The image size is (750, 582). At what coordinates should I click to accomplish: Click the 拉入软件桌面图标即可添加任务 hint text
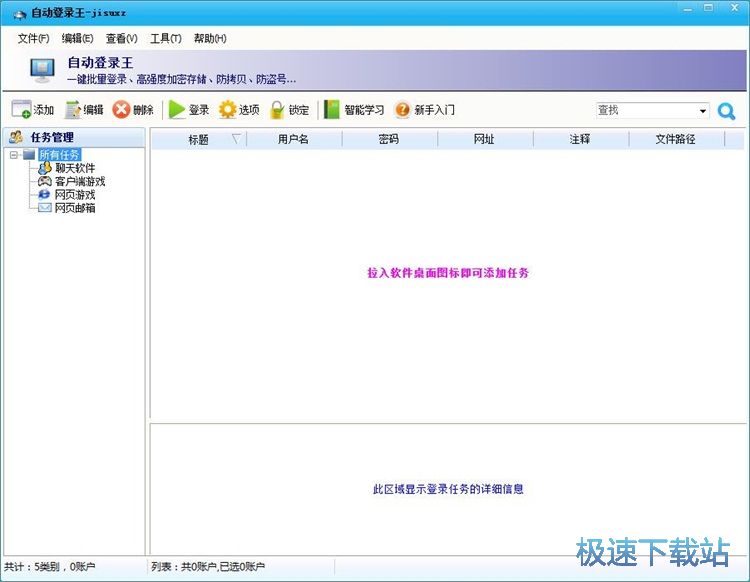pyautogui.click(x=448, y=273)
